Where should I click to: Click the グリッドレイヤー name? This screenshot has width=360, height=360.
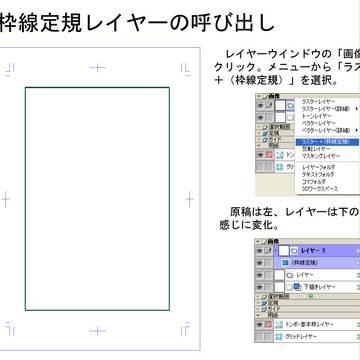point(301,337)
